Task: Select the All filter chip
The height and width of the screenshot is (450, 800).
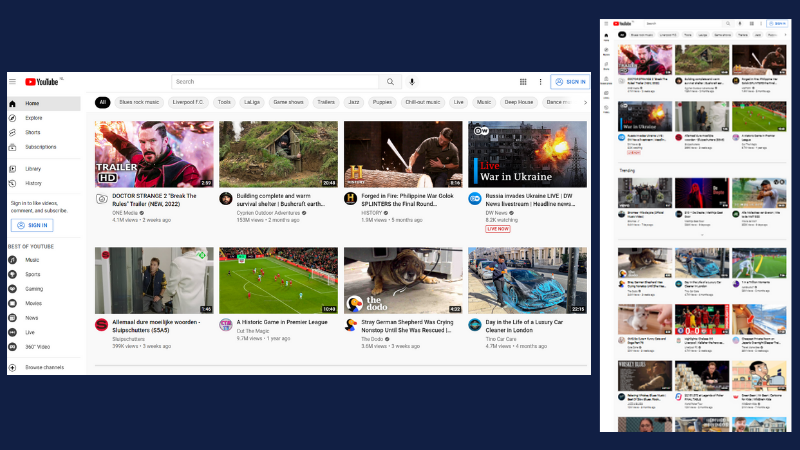Action: (x=103, y=103)
